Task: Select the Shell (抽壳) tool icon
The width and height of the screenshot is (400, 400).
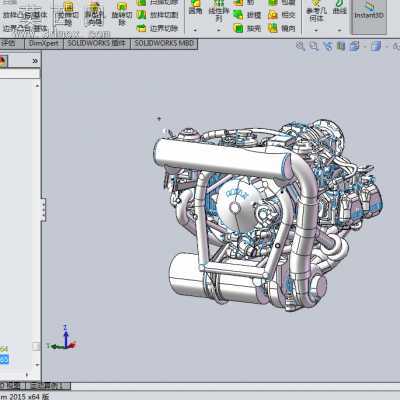Action: 238,28
